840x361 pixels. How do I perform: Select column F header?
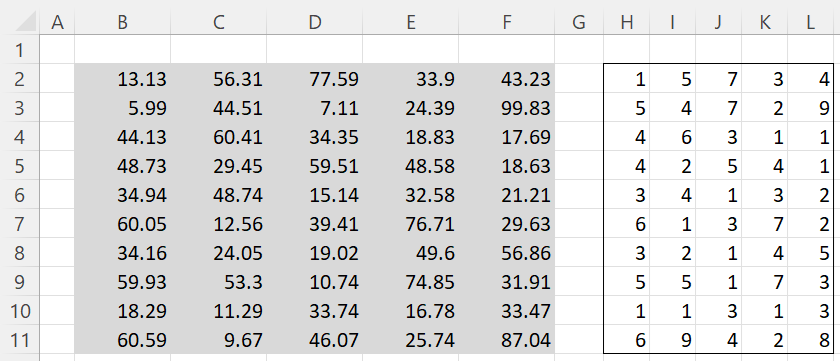[507, 22]
